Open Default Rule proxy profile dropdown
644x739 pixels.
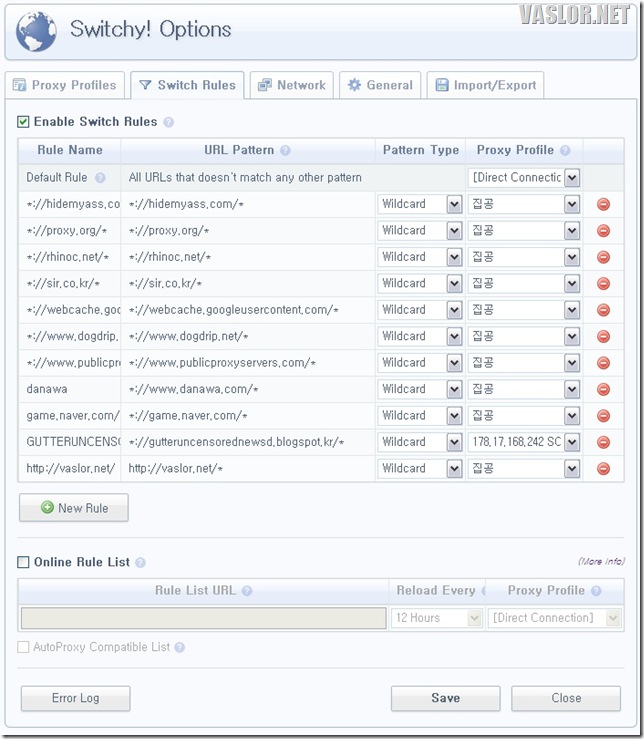click(572, 177)
